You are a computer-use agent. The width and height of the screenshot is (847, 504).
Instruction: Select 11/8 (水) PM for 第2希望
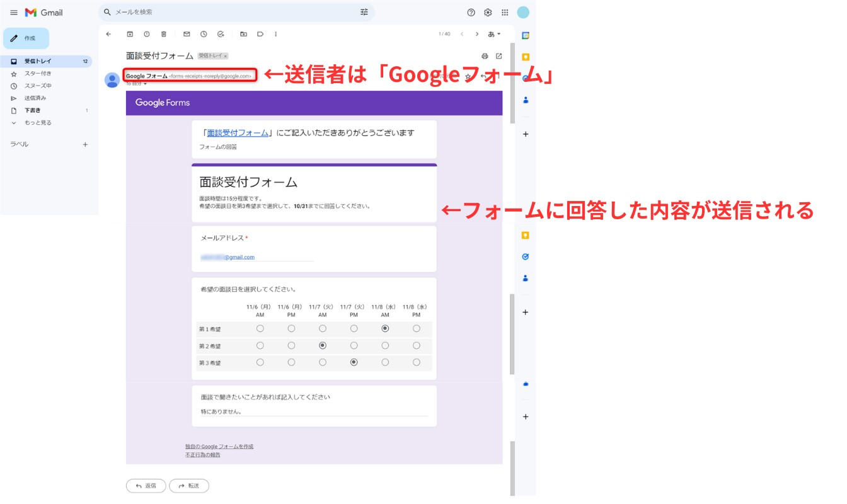(416, 346)
